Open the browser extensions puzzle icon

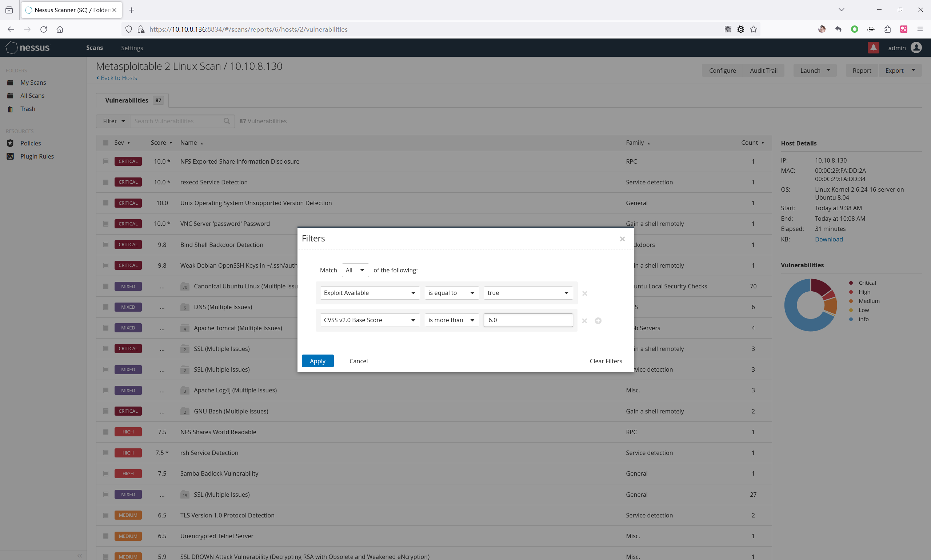click(887, 29)
